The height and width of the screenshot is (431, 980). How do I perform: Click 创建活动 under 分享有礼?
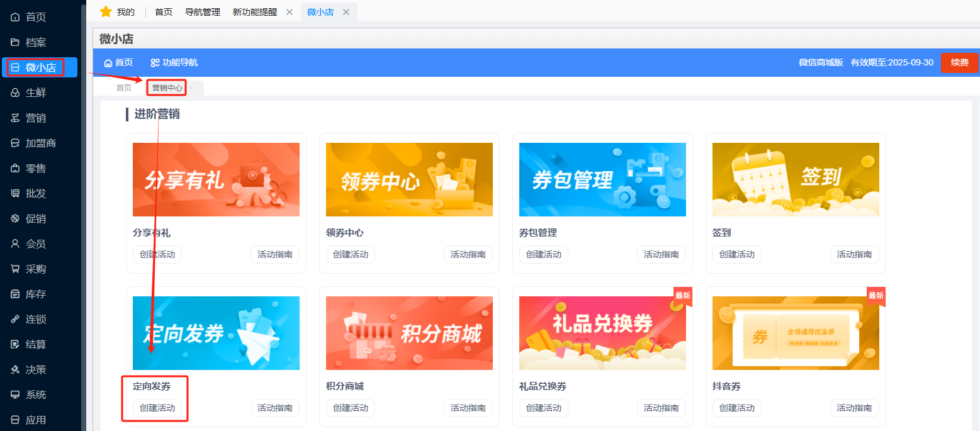pos(157,254)
